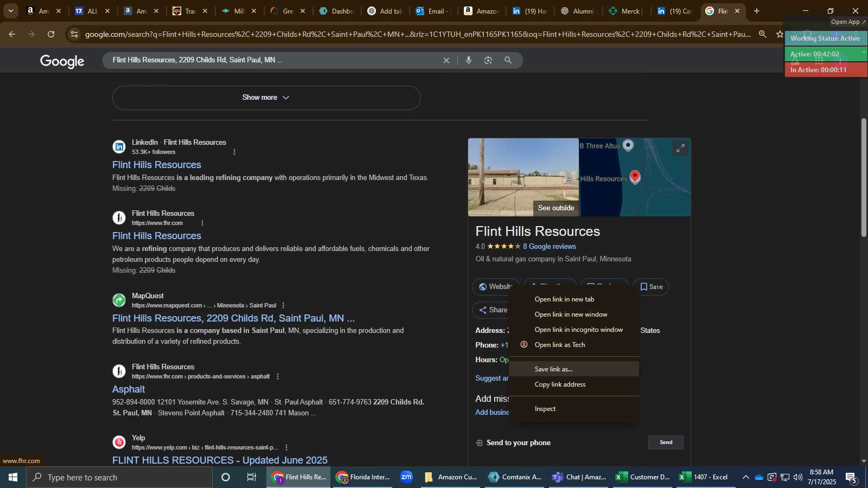Run the search with the magnifier icon
The image size is (868, 488).
coord(508,60)
